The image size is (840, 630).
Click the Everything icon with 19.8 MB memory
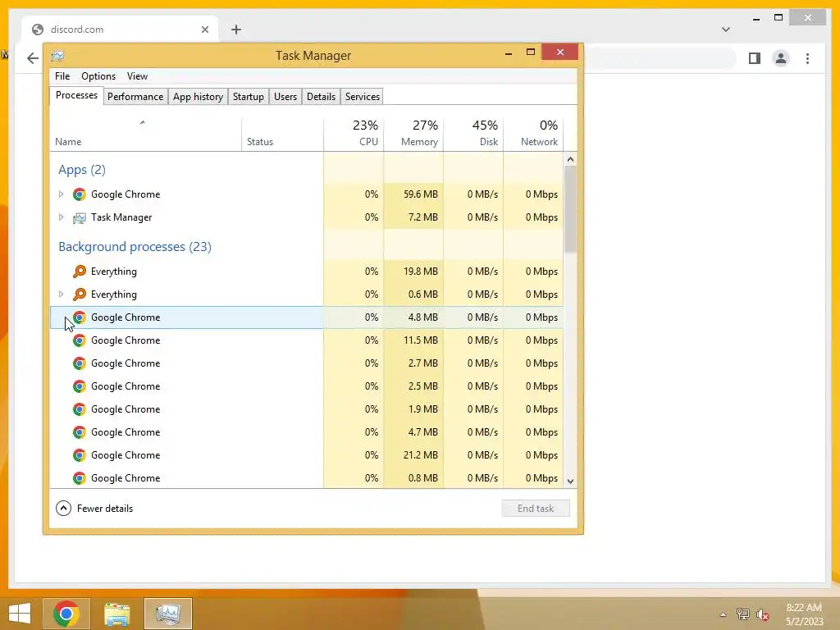(x=80, y=272)
